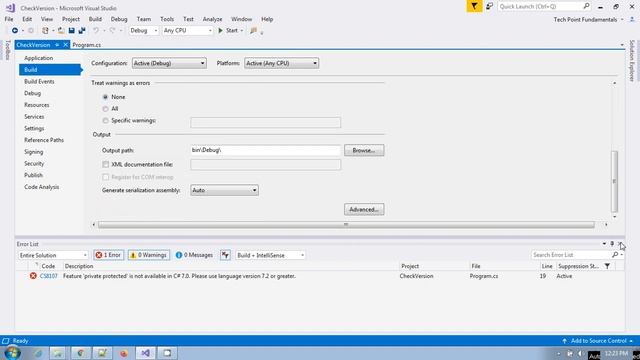Toggle the 0 Warnings filter button
This screenshot has height=360, width=640.
149,255
